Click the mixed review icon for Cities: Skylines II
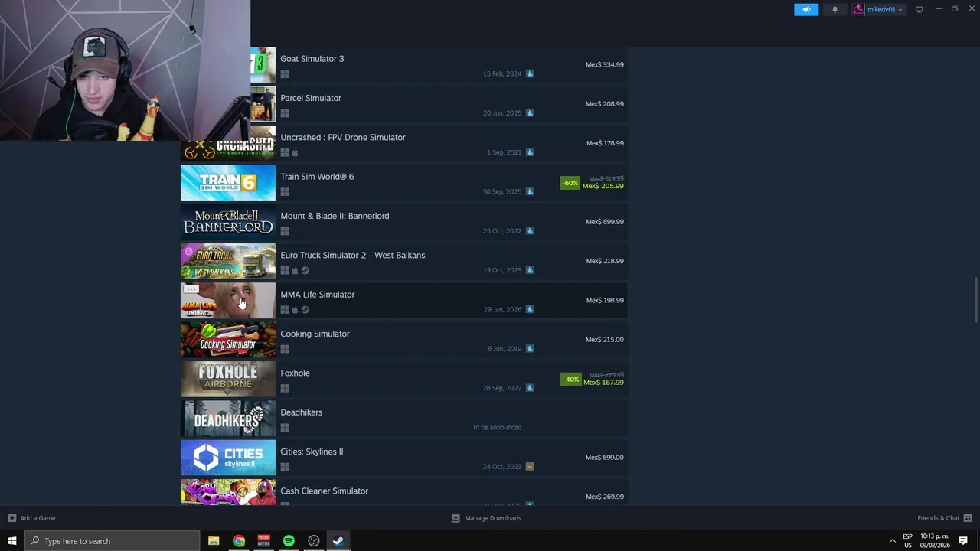The height and width of the screenshot is (551, 980). pos(530,466)
